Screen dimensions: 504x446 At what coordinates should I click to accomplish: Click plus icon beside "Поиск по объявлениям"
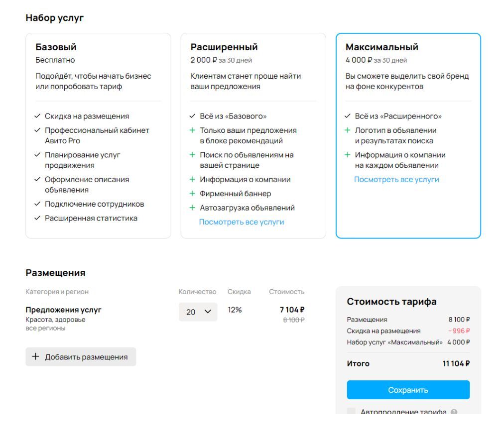click(x=192, y=155)
